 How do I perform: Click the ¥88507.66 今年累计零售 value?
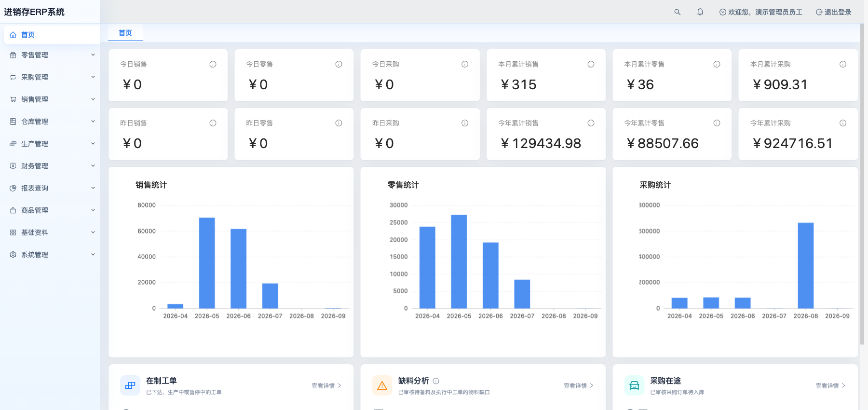[x=662, y=143]
